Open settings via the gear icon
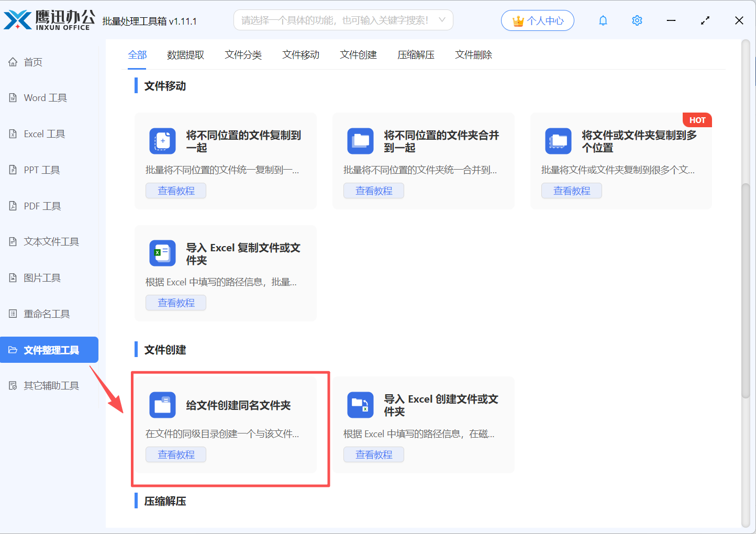The width and height of the screenshot is (756, 534). pos(637,20)
